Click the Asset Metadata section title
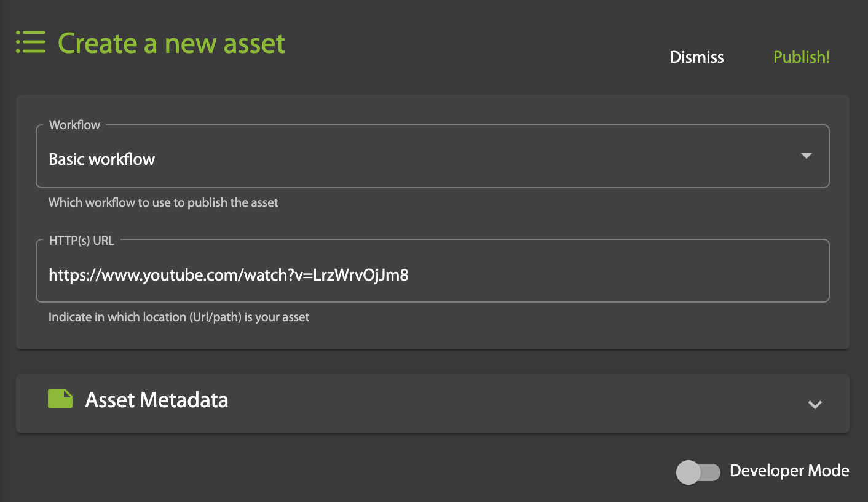The image size is (868, 502). click(157, 400)
